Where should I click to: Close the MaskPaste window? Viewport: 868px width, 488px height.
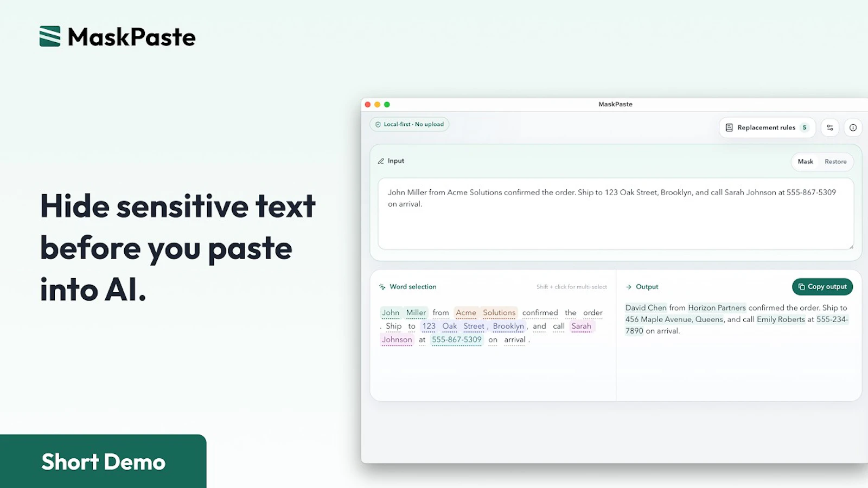[x=368, y=105]
